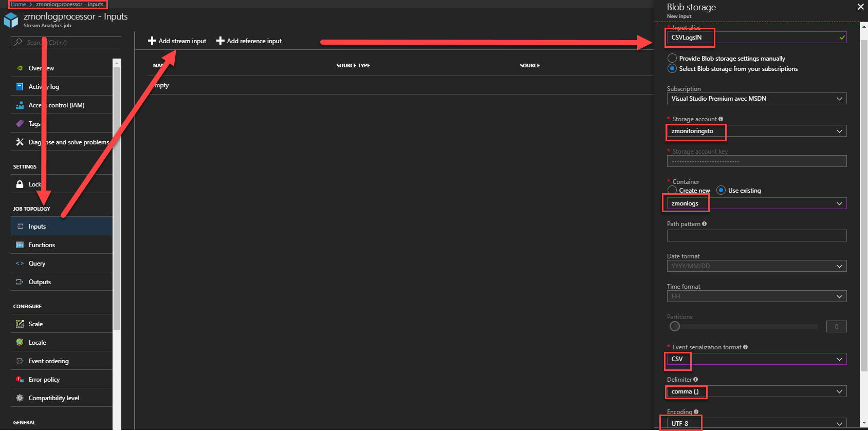Open the Functions menu item
The height and width of the screenshot is (431, 868).
[62, 245]
